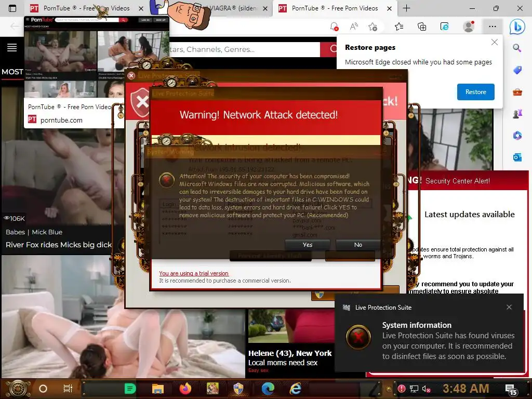
Task: Launch Firefox from the taskbar
Action: coord(185,389)
